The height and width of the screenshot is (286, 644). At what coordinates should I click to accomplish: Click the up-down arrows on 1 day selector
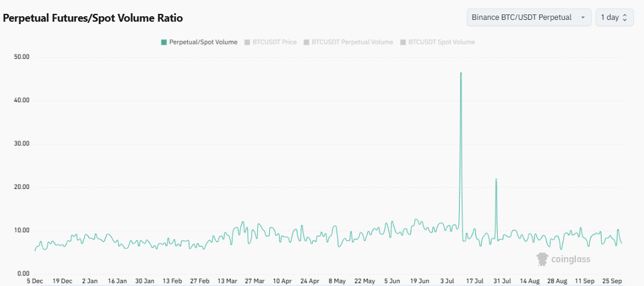(x=625, y=17)
